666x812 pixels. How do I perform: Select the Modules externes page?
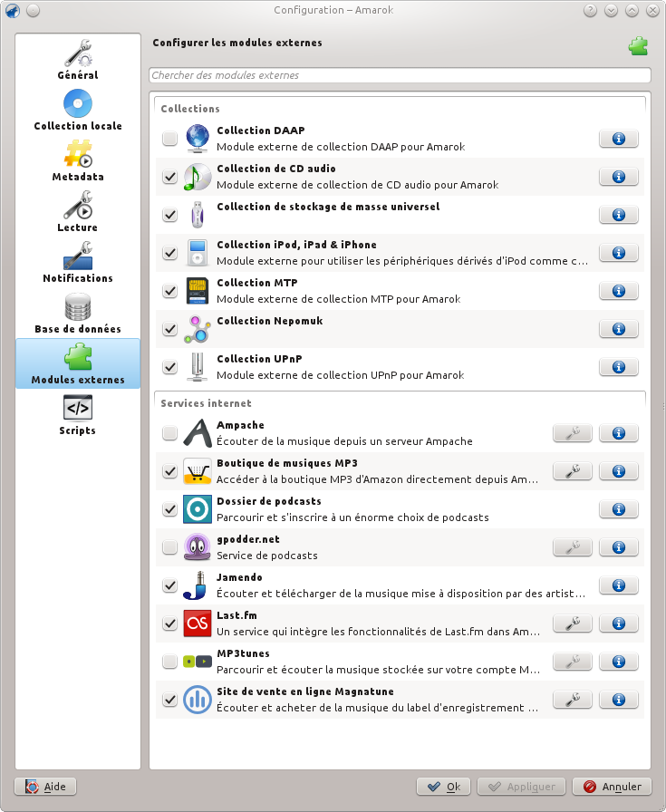[78, 363]
